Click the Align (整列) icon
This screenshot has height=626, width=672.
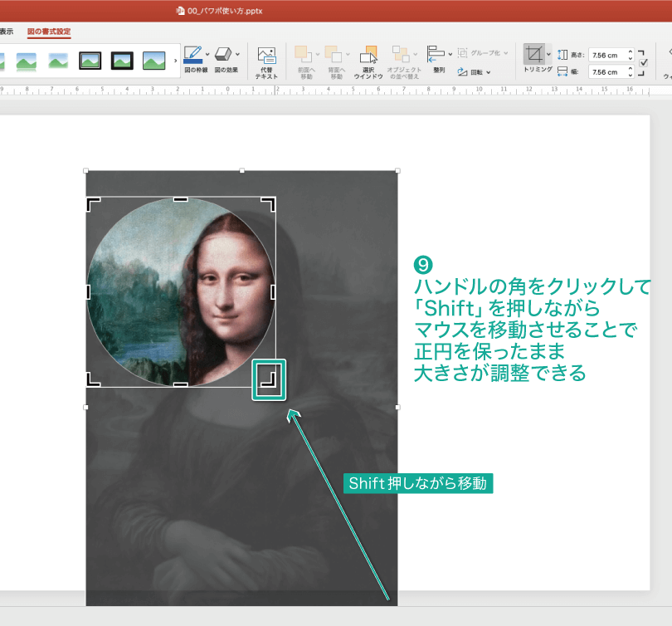tap(436, 54)
